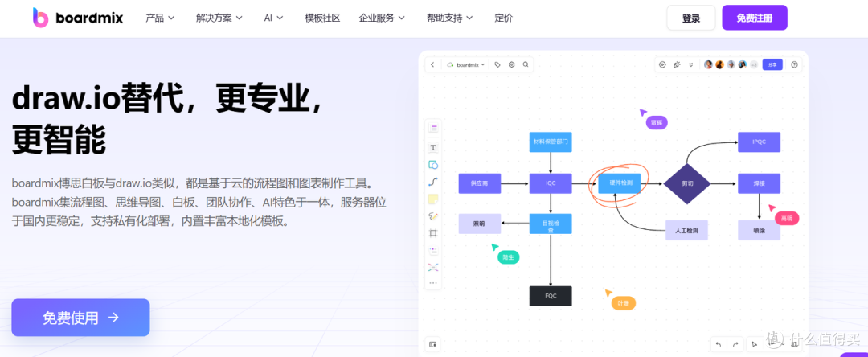
Task: Expand more options with the double chevron
Action: click(691, 64)
